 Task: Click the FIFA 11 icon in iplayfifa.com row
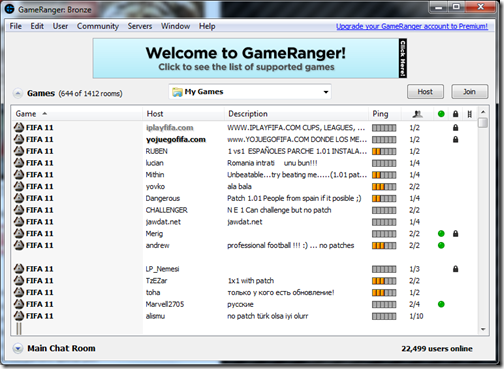pyautogui.click(x=19, y=127)
